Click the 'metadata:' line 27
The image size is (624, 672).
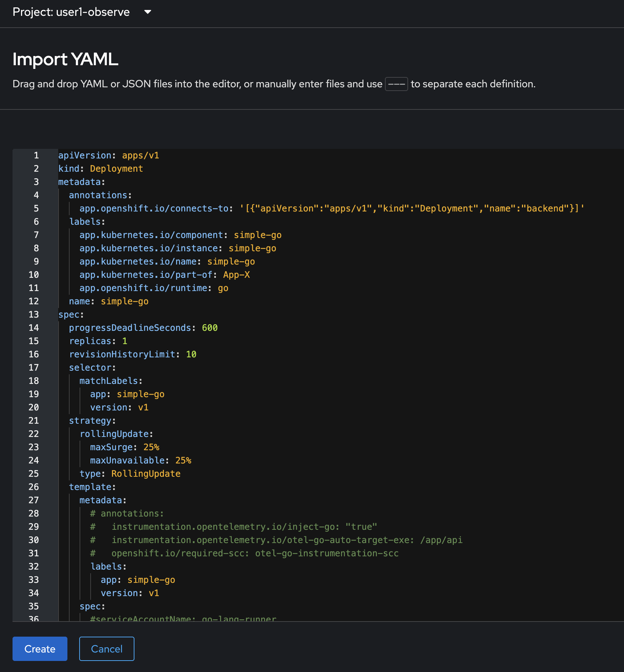[x=103, y=500]
